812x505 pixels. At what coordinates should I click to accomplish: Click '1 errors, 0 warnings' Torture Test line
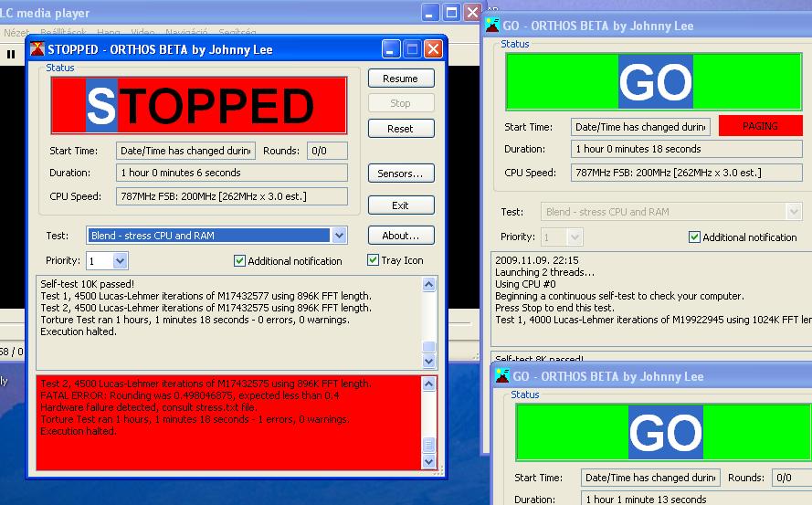pos(195,419)
